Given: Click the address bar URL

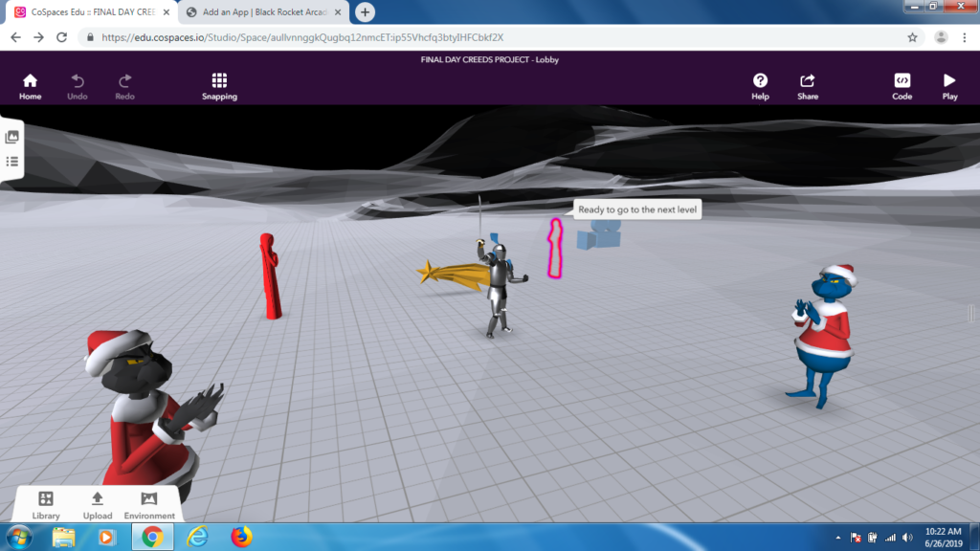Looking at the screenshot, I should click(301, 37).
